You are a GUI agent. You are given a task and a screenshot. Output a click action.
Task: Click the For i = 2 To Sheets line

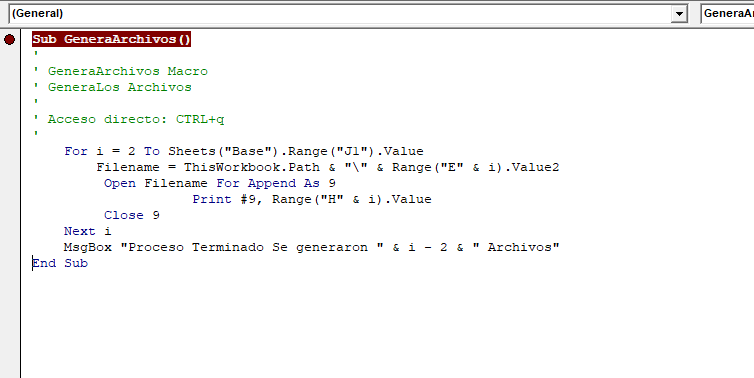click(x=244, y=151)
